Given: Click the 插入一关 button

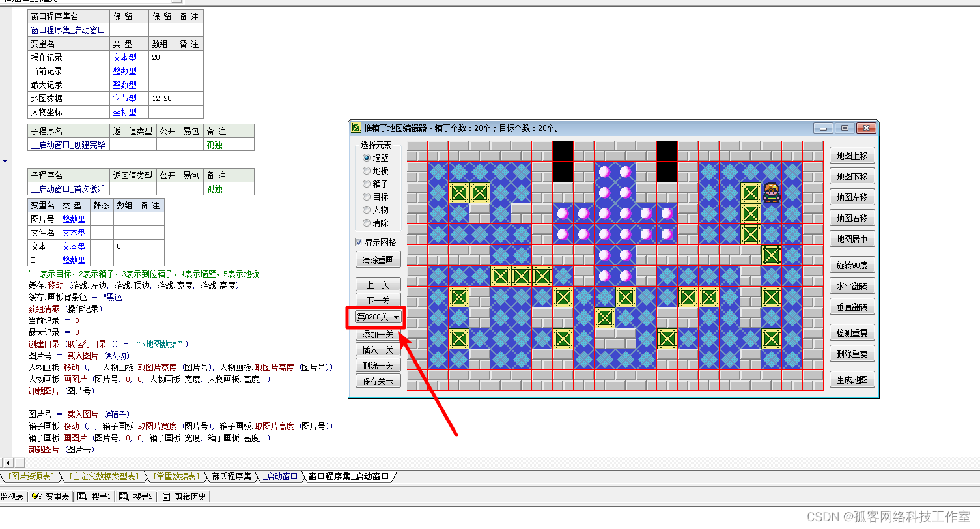Looking at the screenshot, I should point(378,350).
